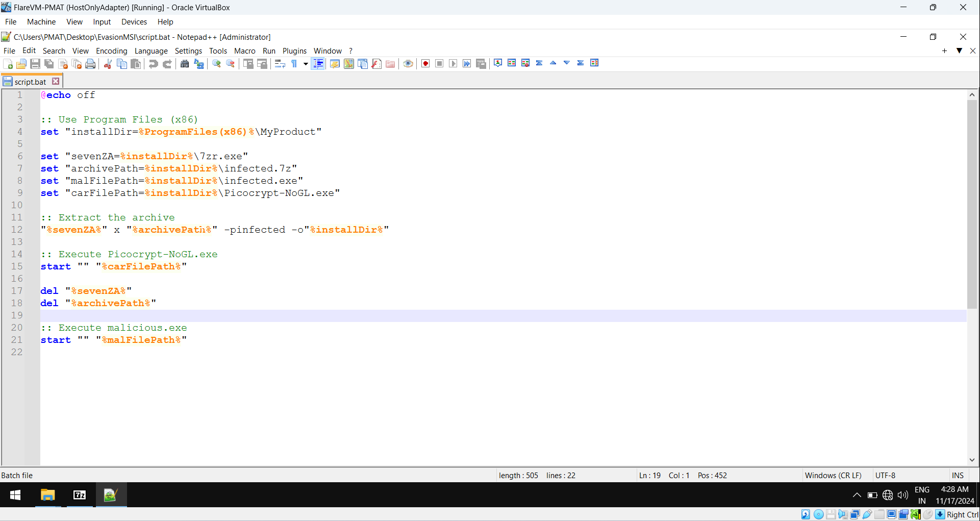The height and width of the screenshot is (521, 980).
Task: Toggle Word wrap in the toolbar
Action: pos(280,64)
